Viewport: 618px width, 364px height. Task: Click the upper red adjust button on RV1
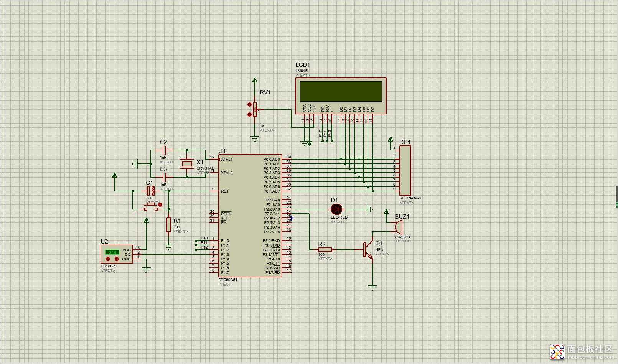coord(249,104)
